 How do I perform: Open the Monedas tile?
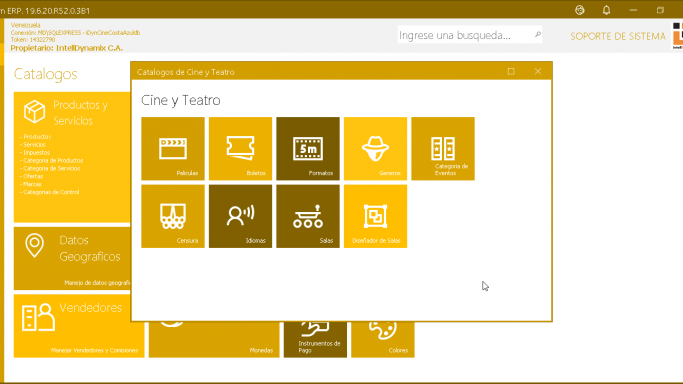point(214,340)
